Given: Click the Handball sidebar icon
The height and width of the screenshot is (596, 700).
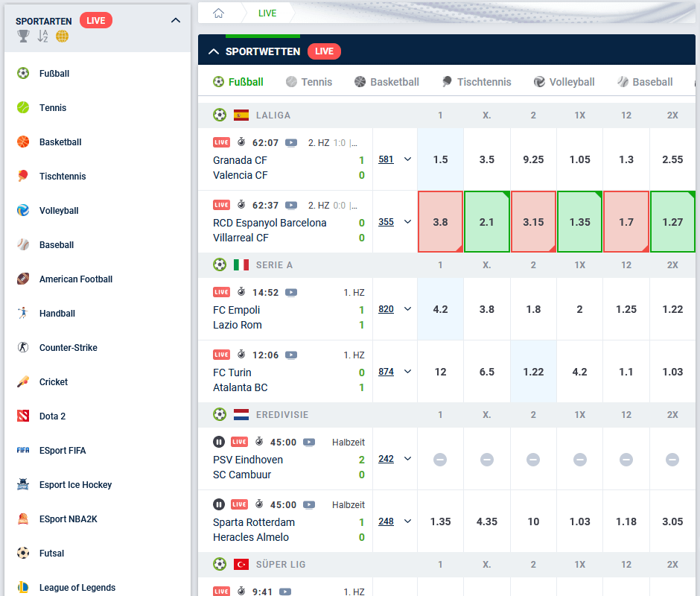Looking at the screenshot, I should [23, 313].
